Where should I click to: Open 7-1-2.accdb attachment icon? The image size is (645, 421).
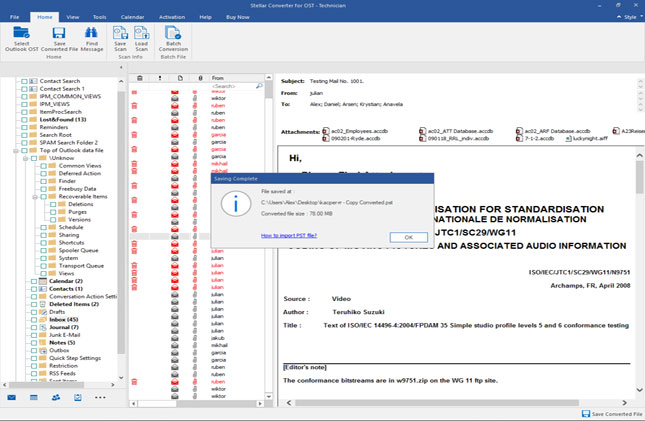click(x=519, y=139)
